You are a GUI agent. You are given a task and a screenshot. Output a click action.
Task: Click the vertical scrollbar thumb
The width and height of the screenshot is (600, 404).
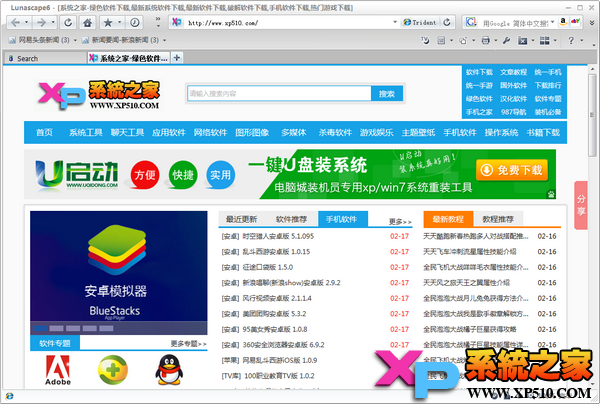point(592,115)
